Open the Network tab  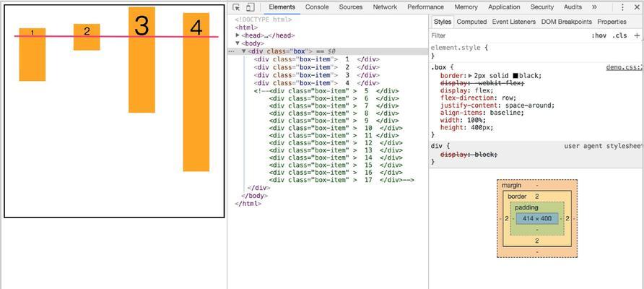385,7
